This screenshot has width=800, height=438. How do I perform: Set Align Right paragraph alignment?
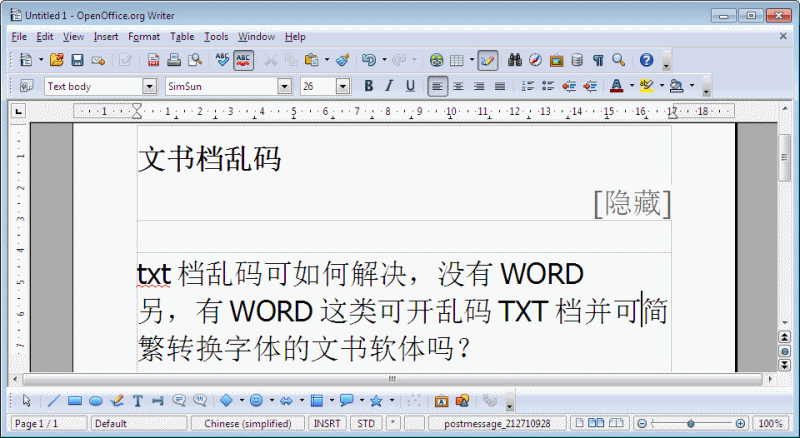coord(479,86)
